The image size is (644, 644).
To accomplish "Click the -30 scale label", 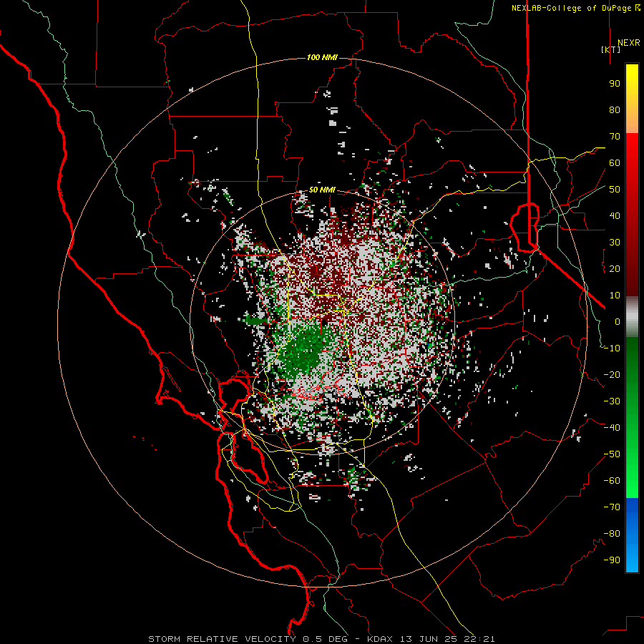I will pyautogui.click(x=612, y=401).
